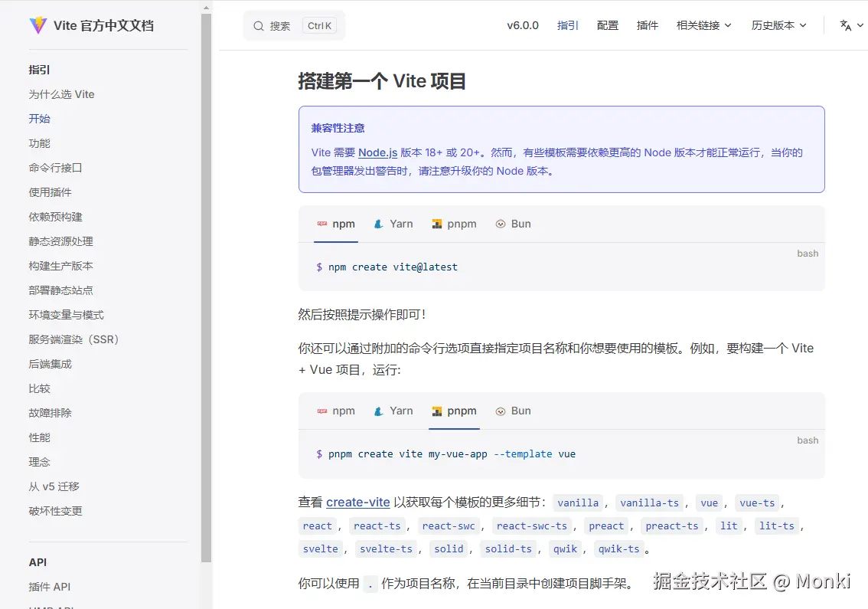Open 插件 in top navigation
This screenshot has height=609, width=868.
click(x=647, y=25)
